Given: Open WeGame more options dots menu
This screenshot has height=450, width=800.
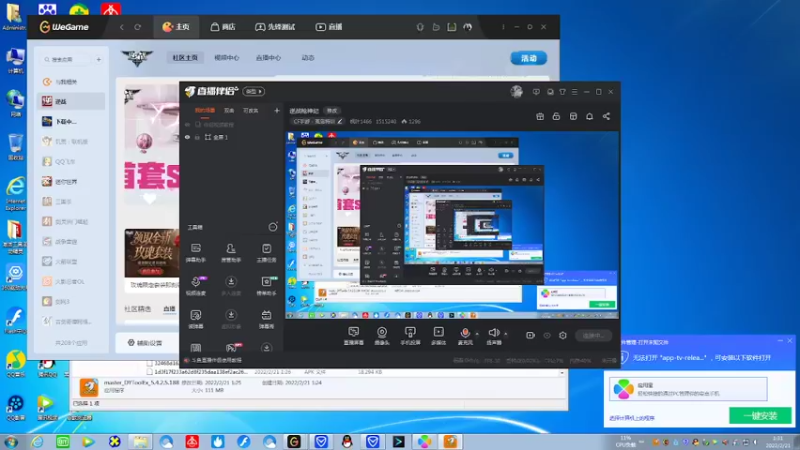Looking at the screenshot, I should click(x=503, y=27).
